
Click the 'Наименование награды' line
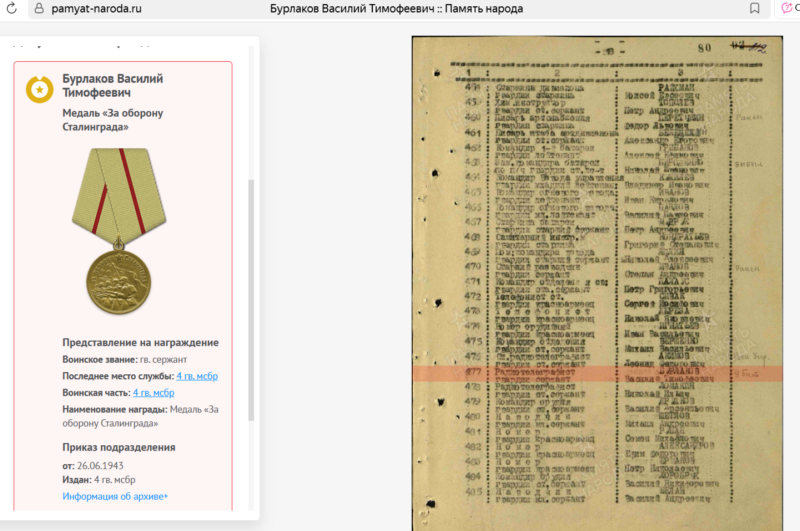140,416
